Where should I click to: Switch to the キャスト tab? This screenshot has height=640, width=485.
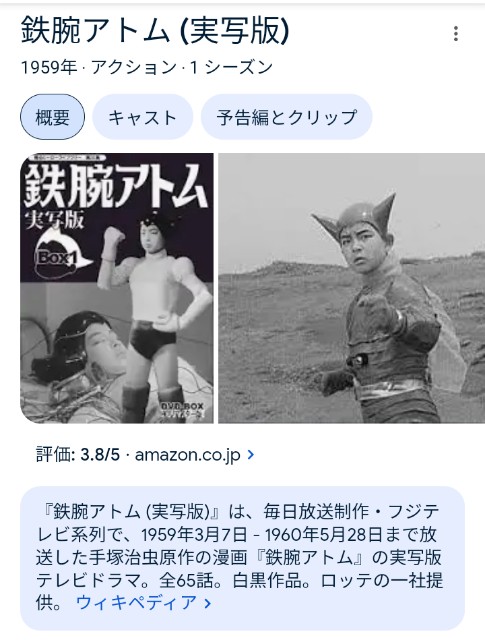142,117
